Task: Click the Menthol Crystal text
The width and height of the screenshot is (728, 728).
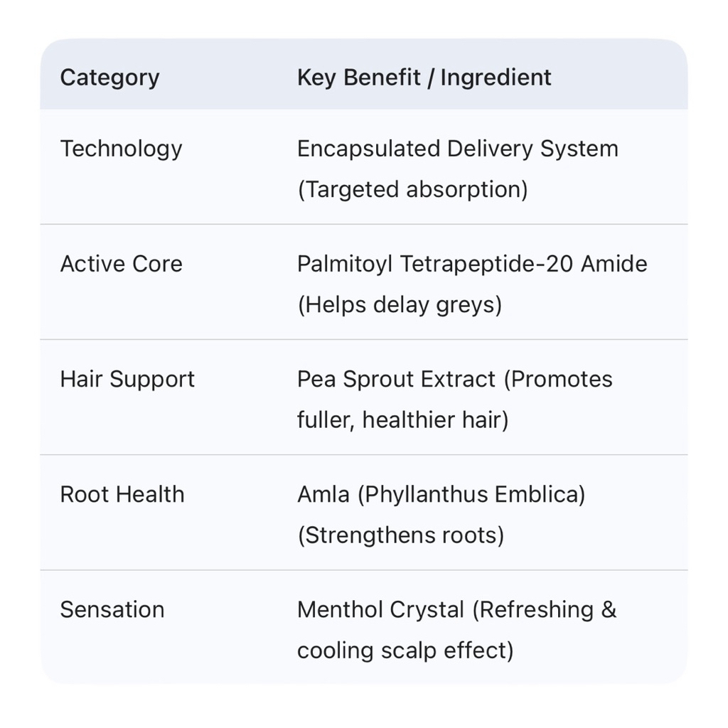Action: 380,609
